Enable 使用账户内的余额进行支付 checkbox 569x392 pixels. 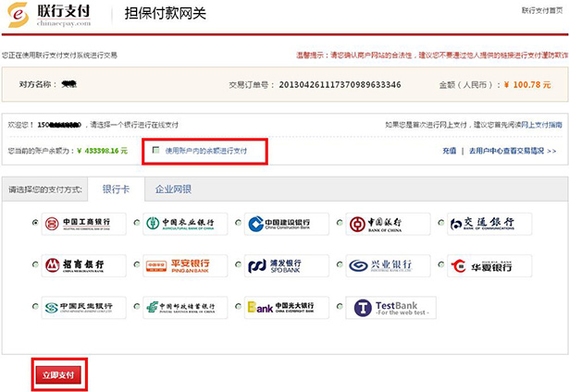[156, 150]
